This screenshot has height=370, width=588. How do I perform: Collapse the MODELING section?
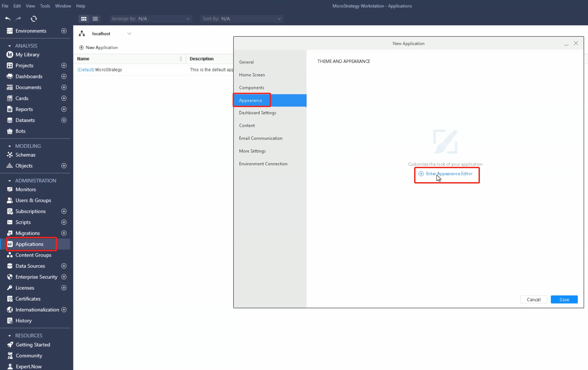[10, 146]
